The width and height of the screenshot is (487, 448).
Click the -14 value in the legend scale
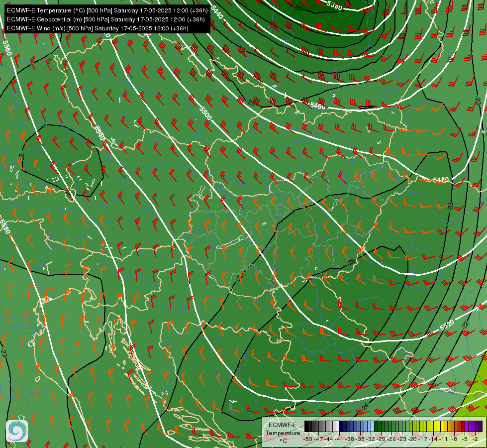[x=433, y=440]
